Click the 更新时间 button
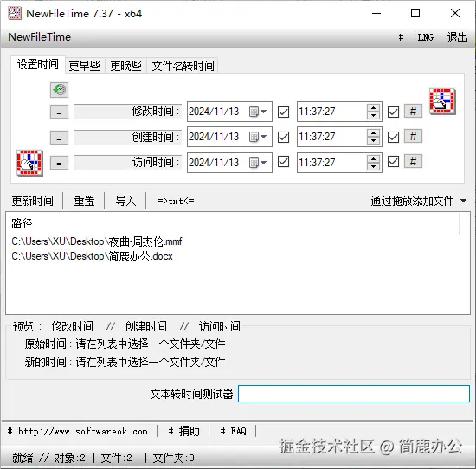476x469 pixels. [33, 201]
